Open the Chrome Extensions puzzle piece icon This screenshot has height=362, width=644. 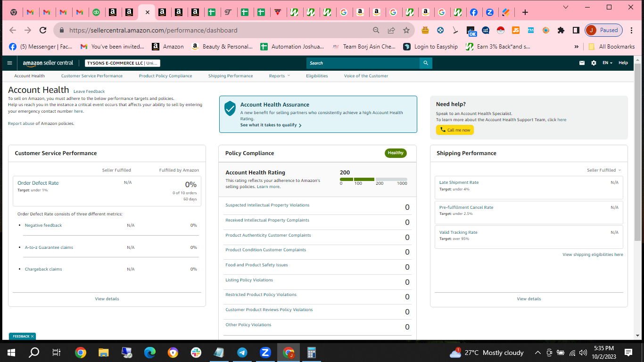(561, 30)
